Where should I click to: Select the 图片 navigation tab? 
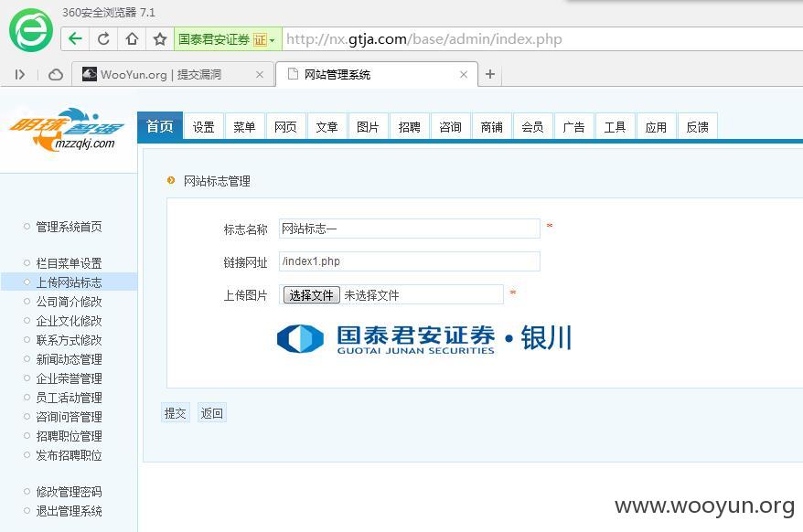[x=368, y=126]
